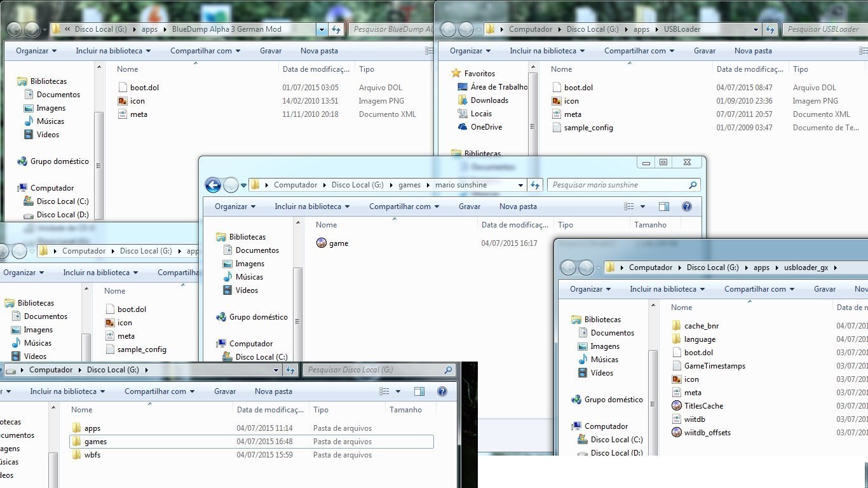Select the wbfs folder in Disco Local (G:) window
The width and height of the screenshot is (868, 488).
86,455
